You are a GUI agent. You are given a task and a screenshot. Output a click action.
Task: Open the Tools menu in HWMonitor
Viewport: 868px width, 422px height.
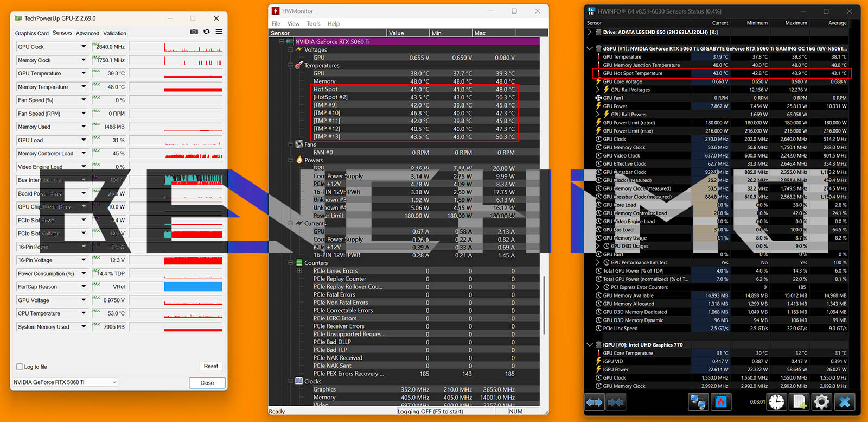[314, 24]
